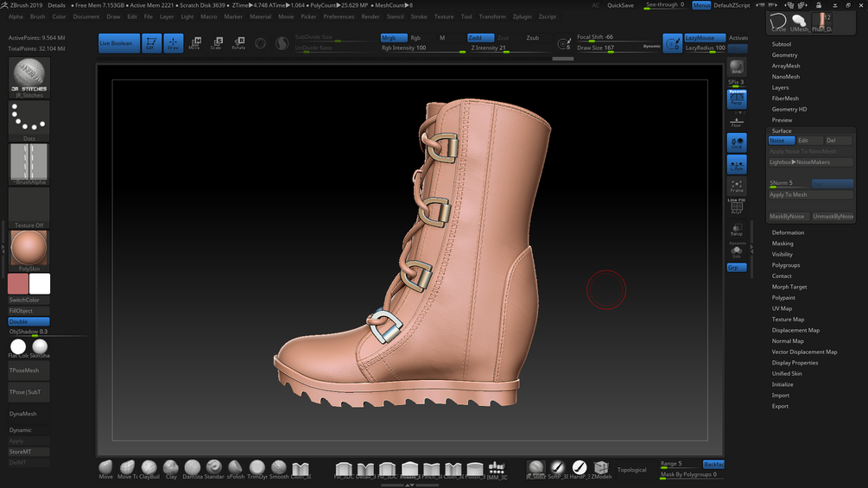Open the Stroke menu
The height and width of the screenshot is (488, 868).
point(418,16)
